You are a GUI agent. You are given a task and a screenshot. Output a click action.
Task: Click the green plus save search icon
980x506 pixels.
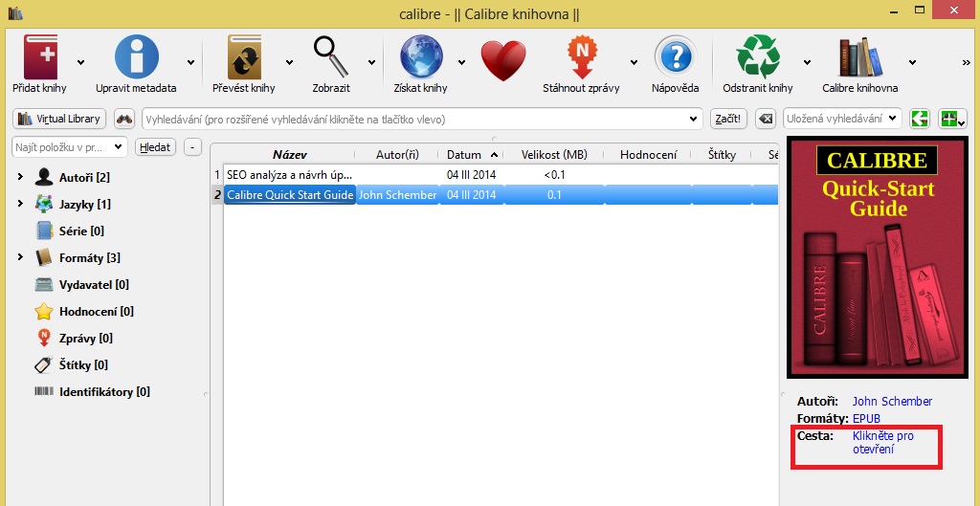point(952,119)
